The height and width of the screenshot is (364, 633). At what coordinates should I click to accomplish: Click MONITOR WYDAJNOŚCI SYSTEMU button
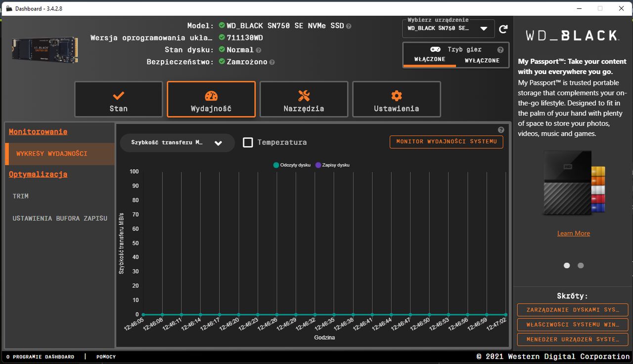[x=447, y=142]
